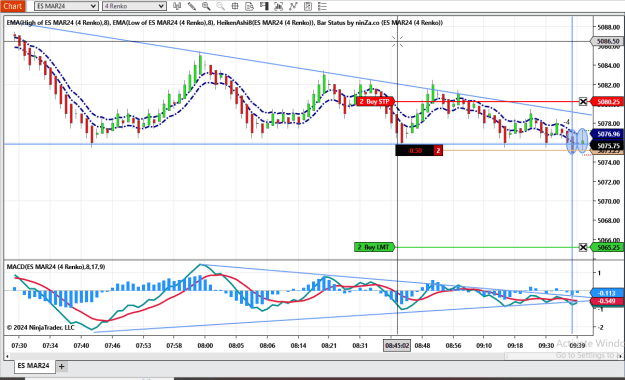Cancel the Buy STP order with X
Image resolution: width=625 pixels, height=380 pixels.
583,102
